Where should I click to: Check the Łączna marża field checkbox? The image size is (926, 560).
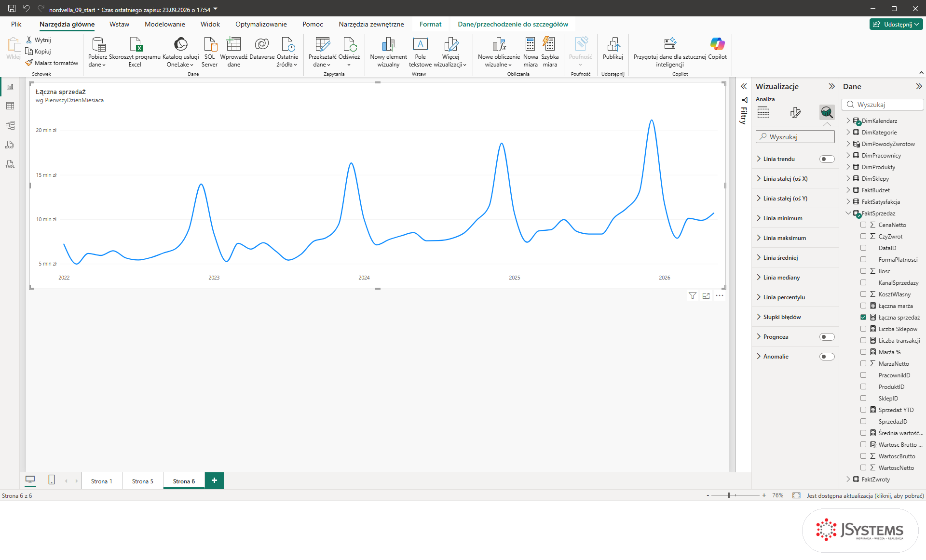pos(863,306)
